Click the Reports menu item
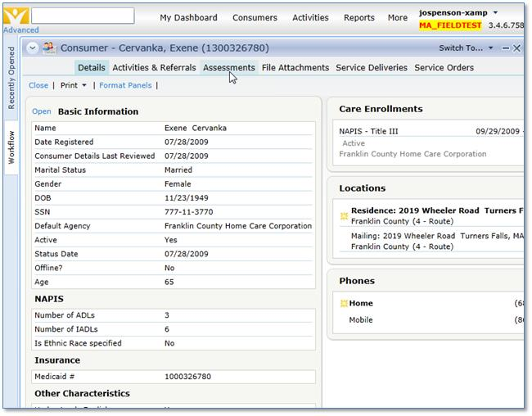532x416 pixels. pos(358,17)
